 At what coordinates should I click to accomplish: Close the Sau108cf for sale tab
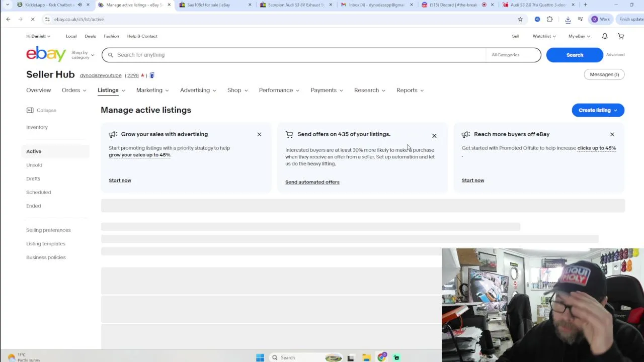point(250,5)
